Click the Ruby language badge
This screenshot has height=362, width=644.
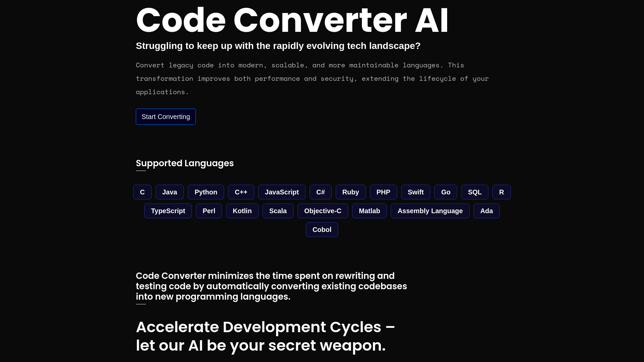(x=351, y=192)
